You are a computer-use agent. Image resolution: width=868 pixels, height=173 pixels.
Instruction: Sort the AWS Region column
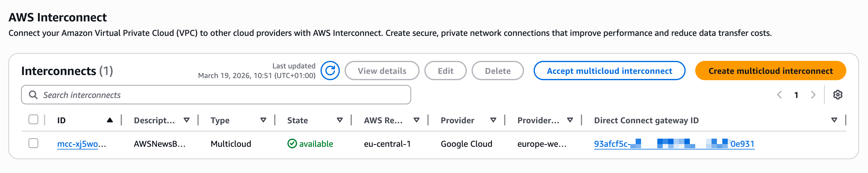(417, 120)
